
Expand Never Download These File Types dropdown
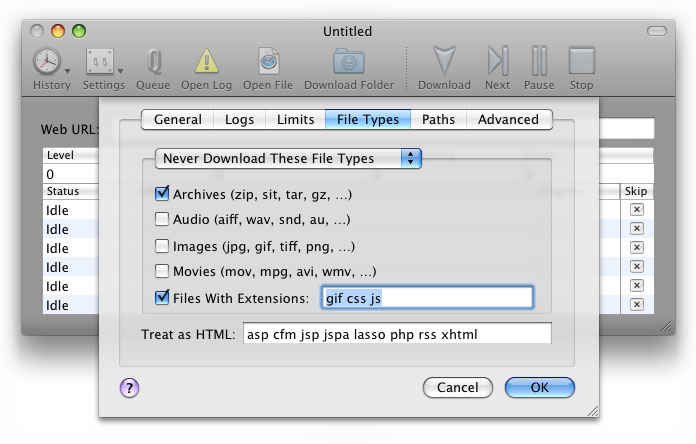pos(288,158)
